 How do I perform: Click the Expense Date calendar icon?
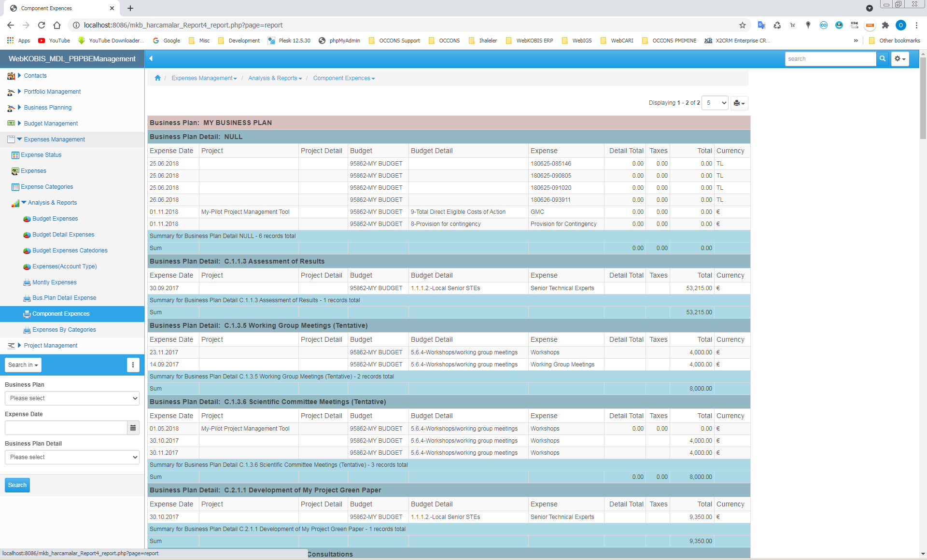pyautogui.click(x=133, y=428)
